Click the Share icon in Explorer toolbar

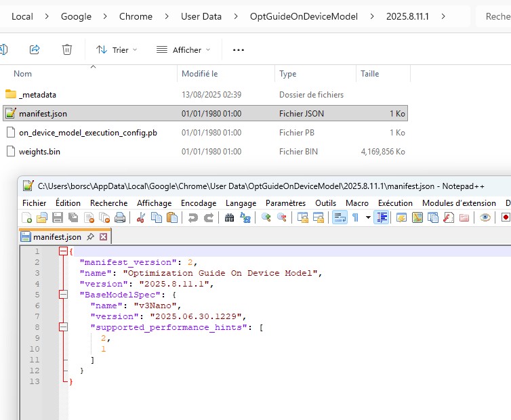point(35,49)
